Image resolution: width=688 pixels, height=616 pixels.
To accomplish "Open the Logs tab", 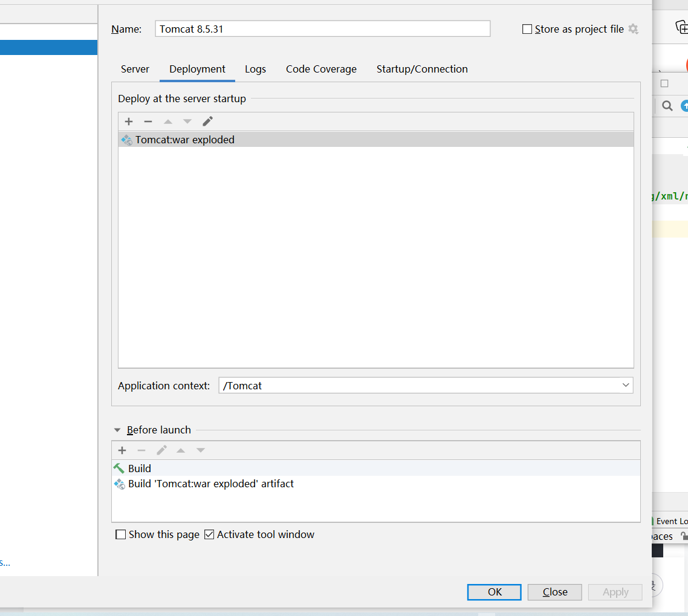I will coord(255,69).
